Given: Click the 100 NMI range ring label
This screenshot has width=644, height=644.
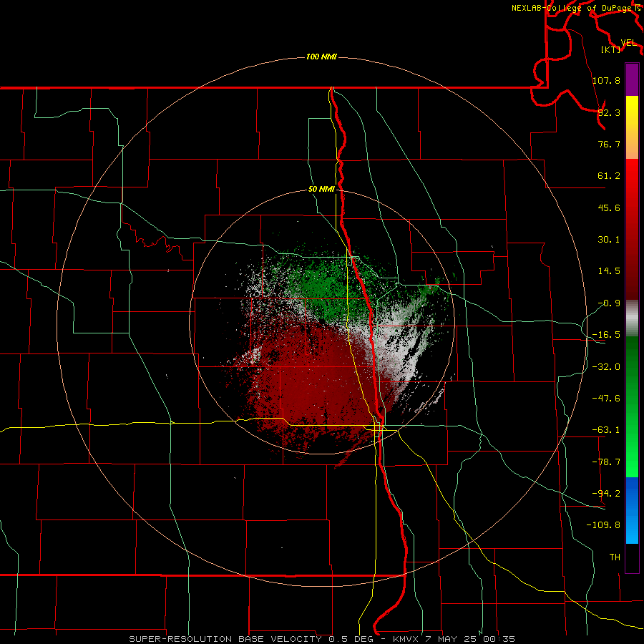Looking at the screenshot, I should pos(321,57).
